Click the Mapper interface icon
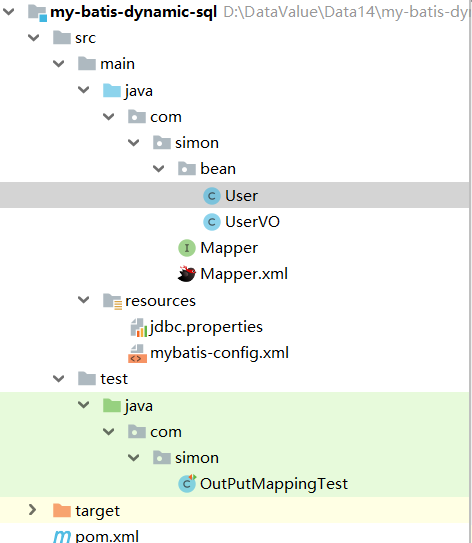This screenshot has height=543, width=472. click(x=187, y=248)
